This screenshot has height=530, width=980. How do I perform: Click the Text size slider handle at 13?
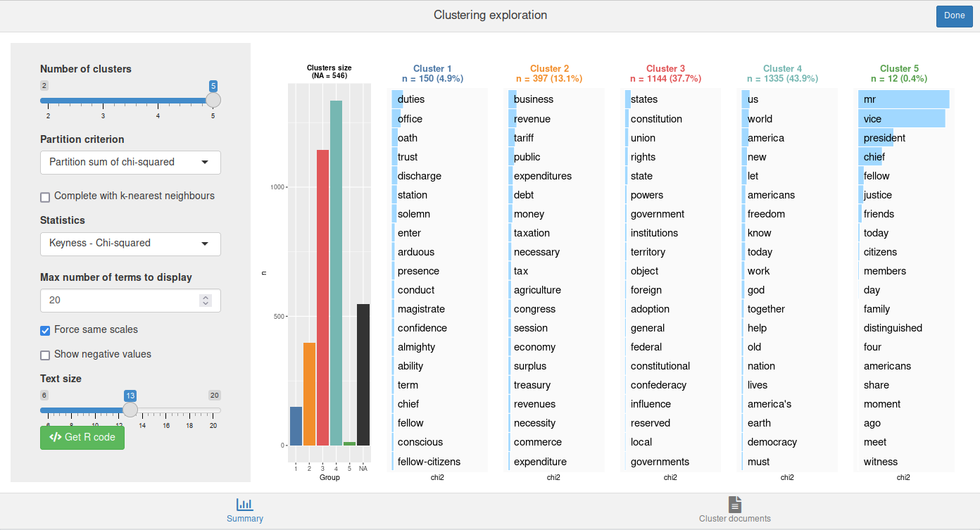click(130, 410)
